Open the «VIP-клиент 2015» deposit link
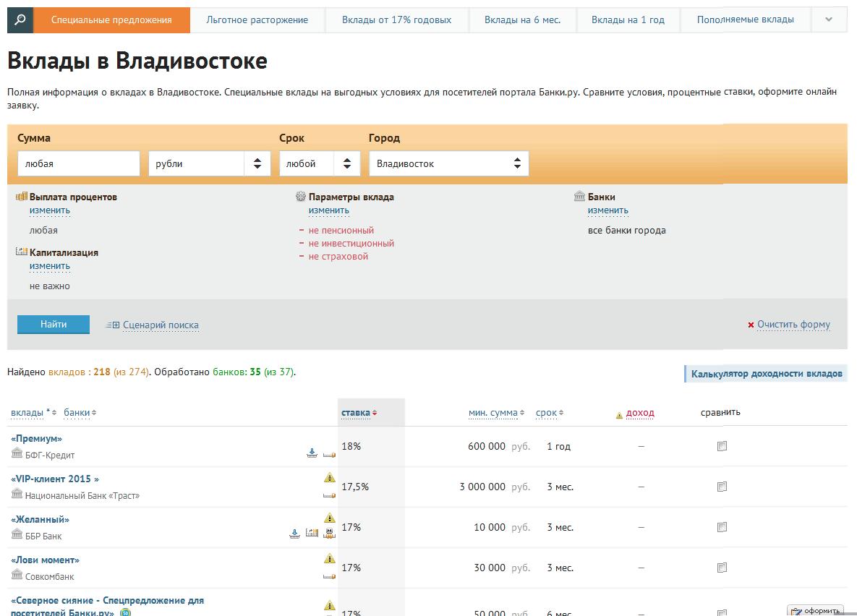The height and width of the screenshot is (616, 857). (x=55, y=479)
